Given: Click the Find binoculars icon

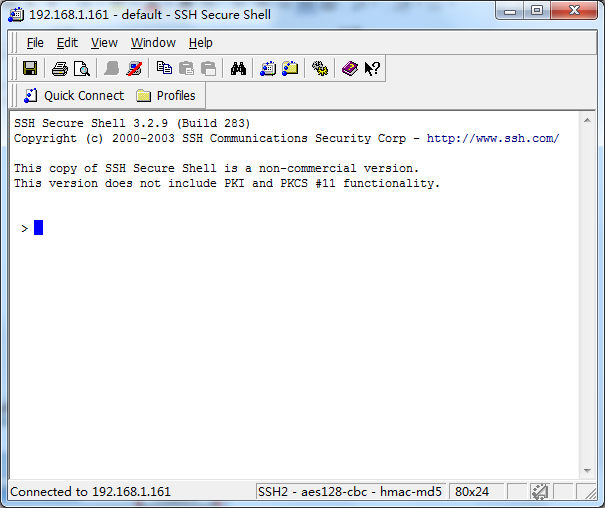Looking at the screenshot, I should tap(238, 69).
